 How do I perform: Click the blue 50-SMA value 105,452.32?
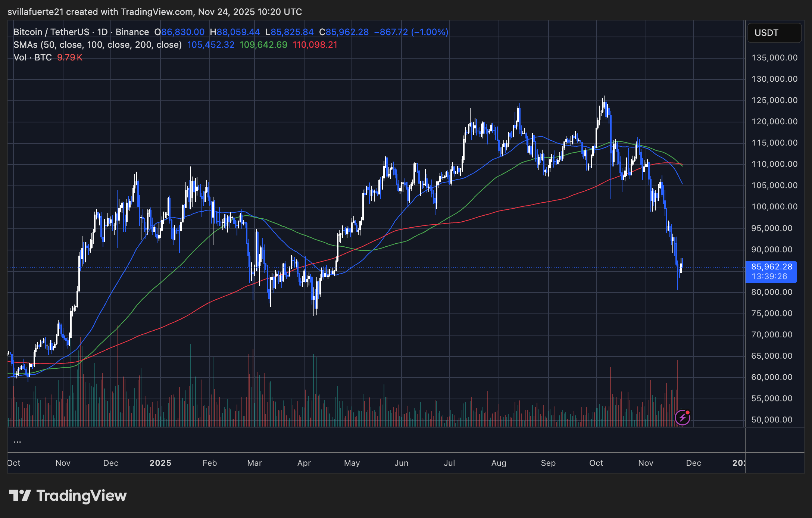pos(211,44)
